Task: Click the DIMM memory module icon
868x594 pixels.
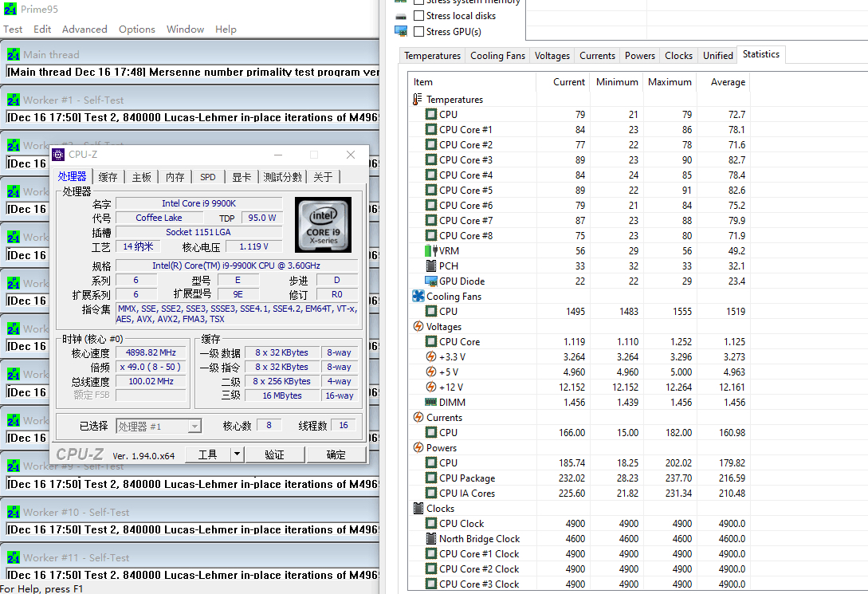Action: click(430, 403)
